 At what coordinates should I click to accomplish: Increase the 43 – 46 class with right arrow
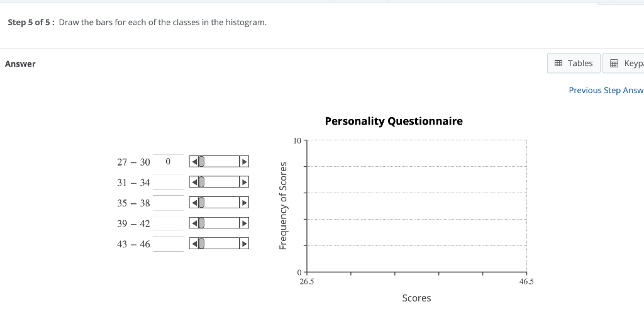pyautogui.click(x=244, y=244)
